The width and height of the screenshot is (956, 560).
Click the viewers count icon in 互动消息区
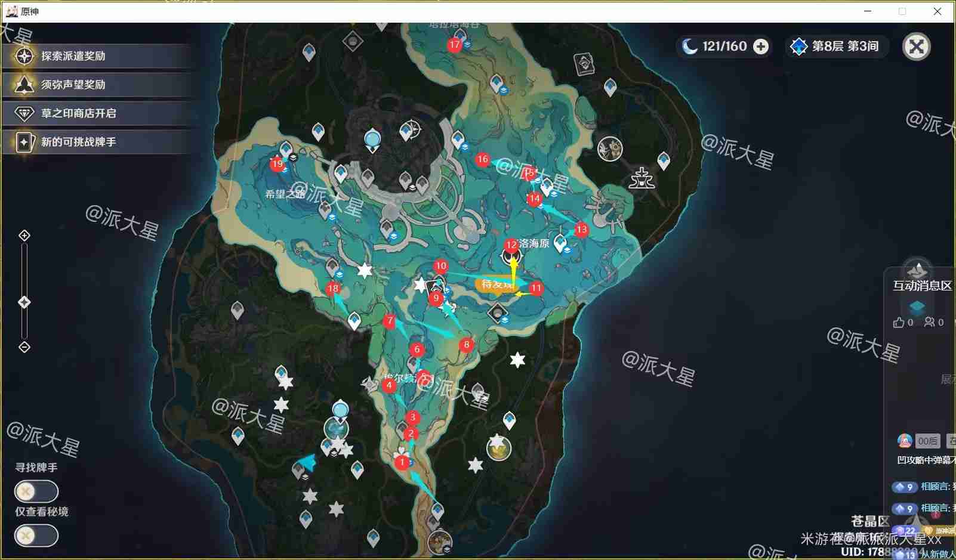[930, 323]
